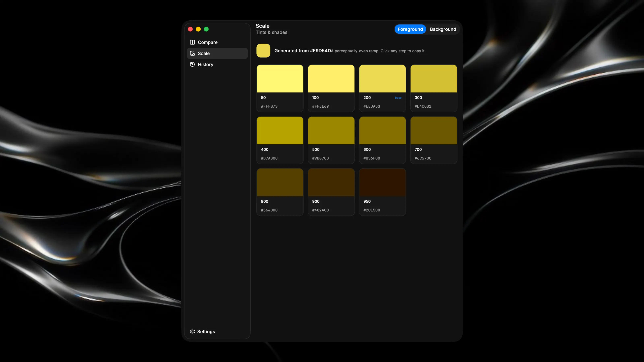Maximize window with green button

(x=206, y=29)
